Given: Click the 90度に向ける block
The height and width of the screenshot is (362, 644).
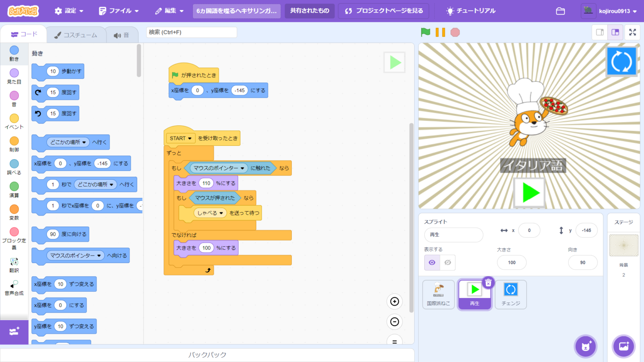Looking at the screenshot, I should tap(60, 234).
